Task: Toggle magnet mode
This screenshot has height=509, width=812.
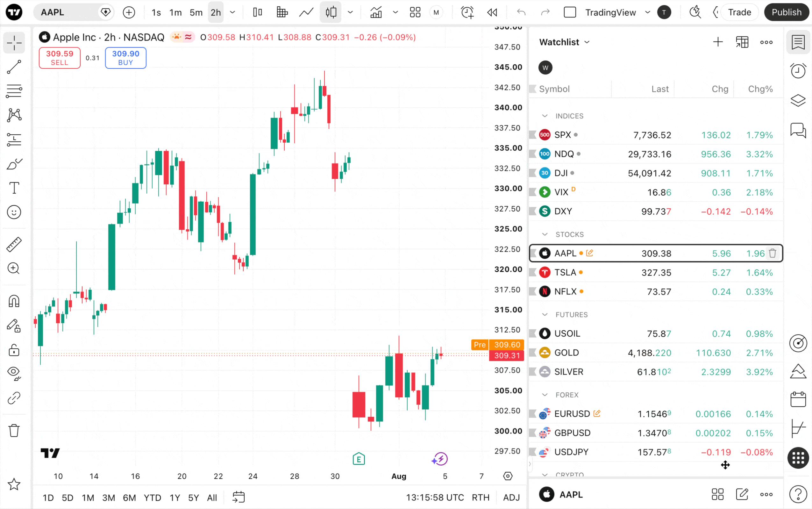Action: [14, 301]
